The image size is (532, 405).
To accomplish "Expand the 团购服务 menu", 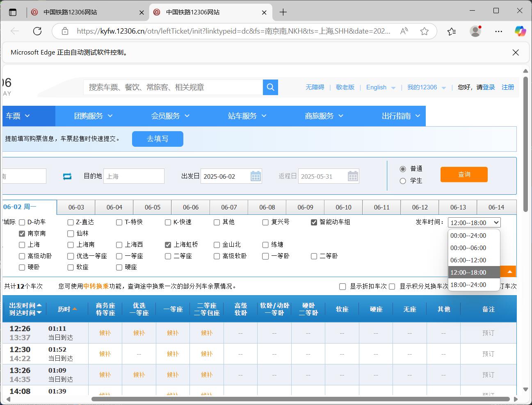I will [94, 116].
